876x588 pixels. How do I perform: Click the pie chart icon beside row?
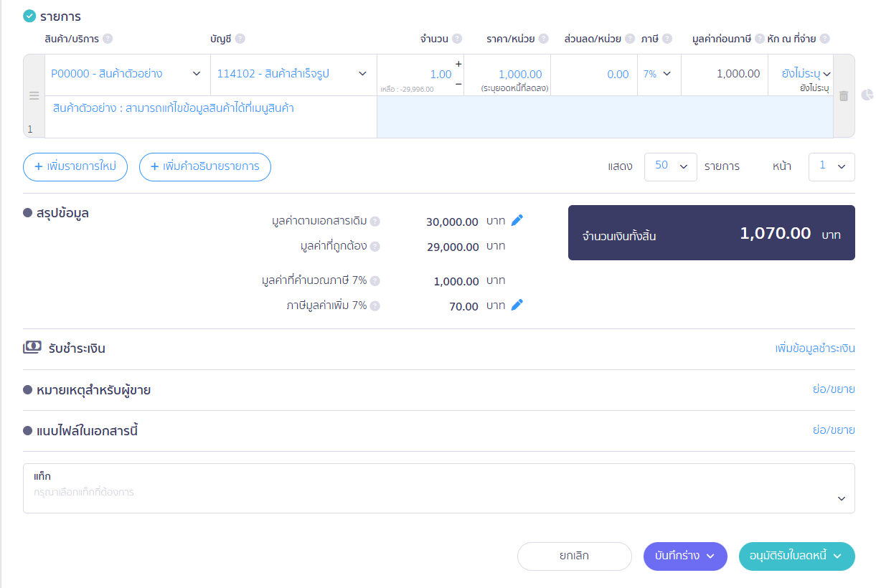867,95
